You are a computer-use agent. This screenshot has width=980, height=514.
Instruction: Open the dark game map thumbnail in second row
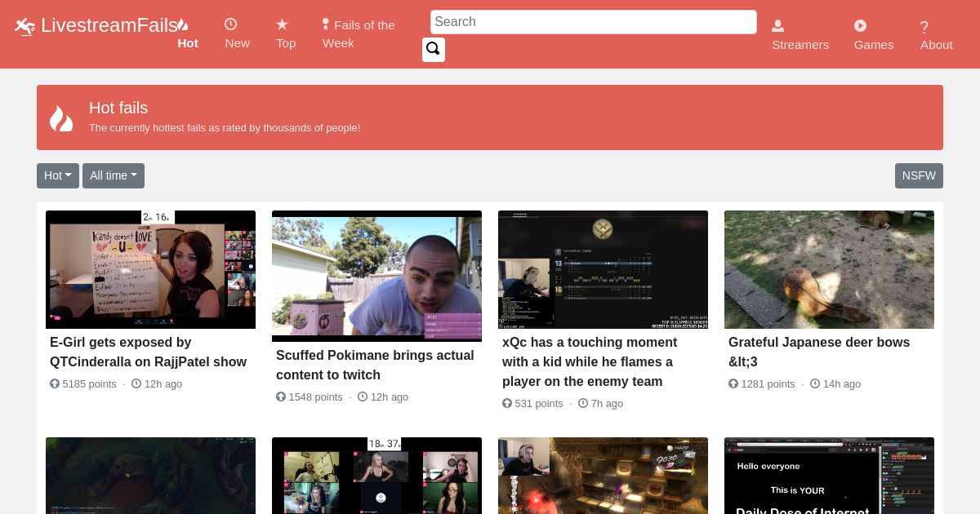[x=150, y=476]
